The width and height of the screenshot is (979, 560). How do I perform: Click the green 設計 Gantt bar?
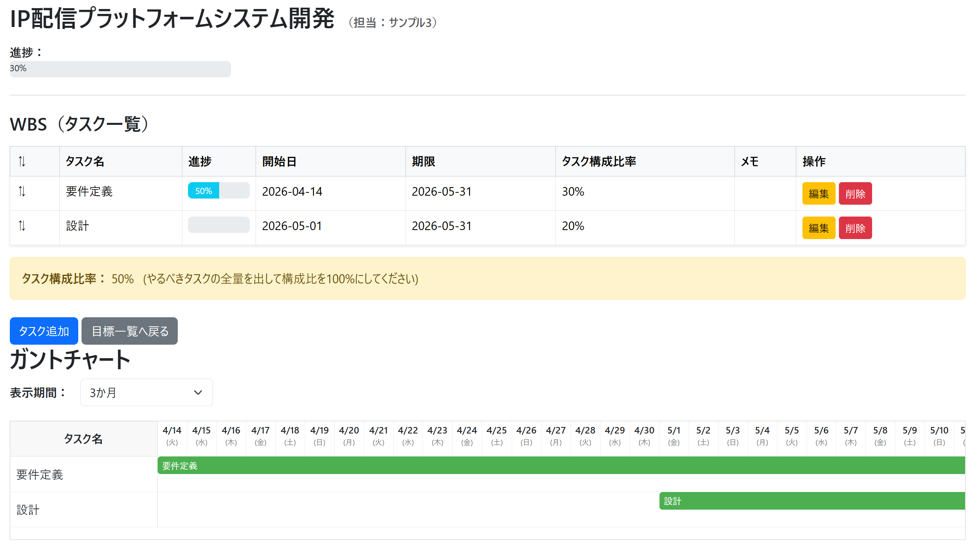coord(811,501)
